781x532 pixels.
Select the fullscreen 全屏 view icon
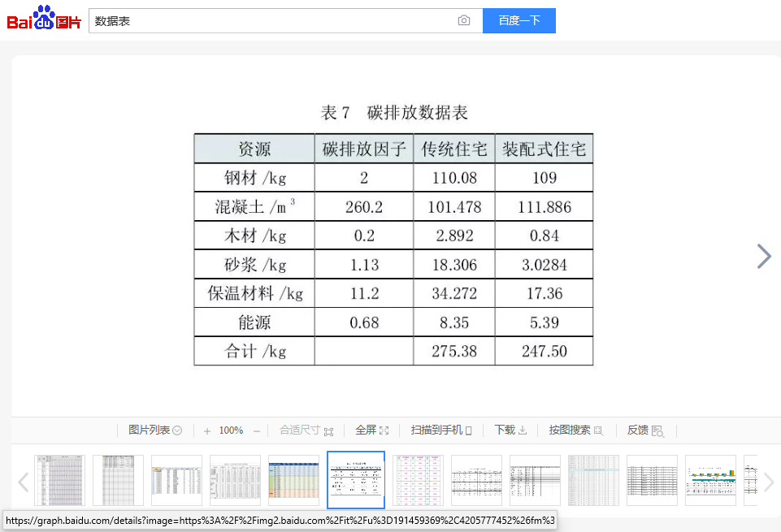pyautogui.click(x=385, y=430)
